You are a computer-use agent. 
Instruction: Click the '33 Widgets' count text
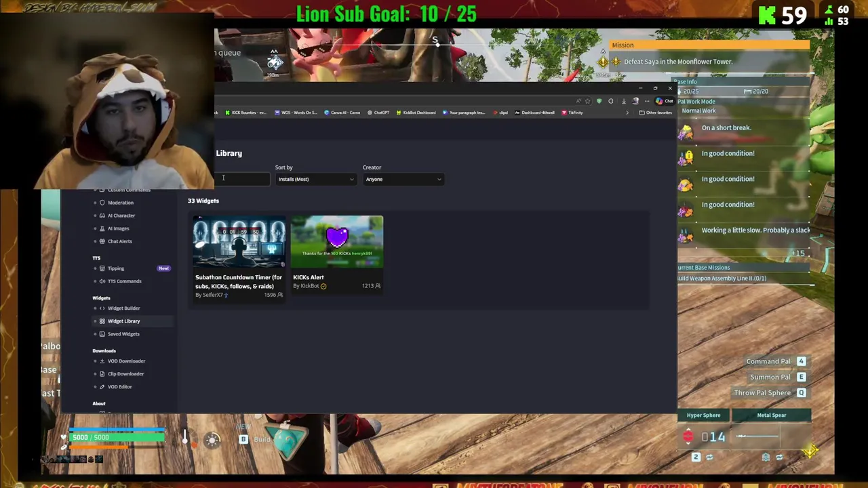tap(203, 201)
